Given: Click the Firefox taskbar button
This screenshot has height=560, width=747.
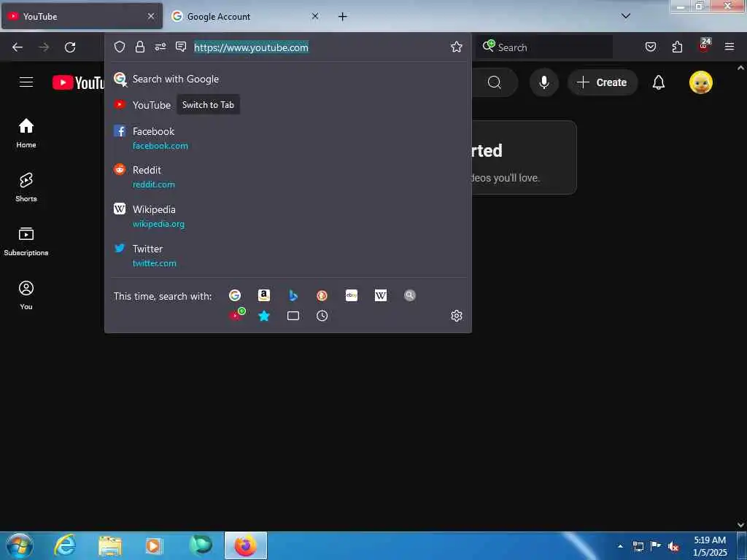Looking at the screenshot, I should [x=246, y=545].
